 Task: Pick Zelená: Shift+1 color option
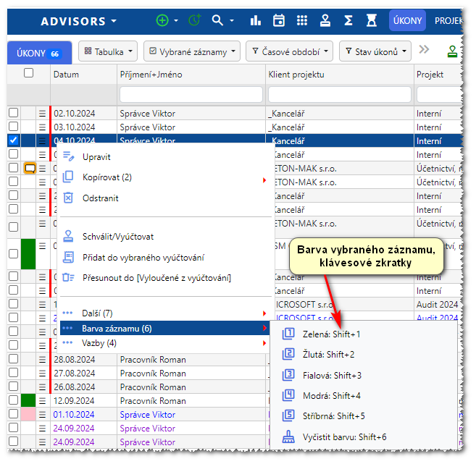[x=330, y=334]
